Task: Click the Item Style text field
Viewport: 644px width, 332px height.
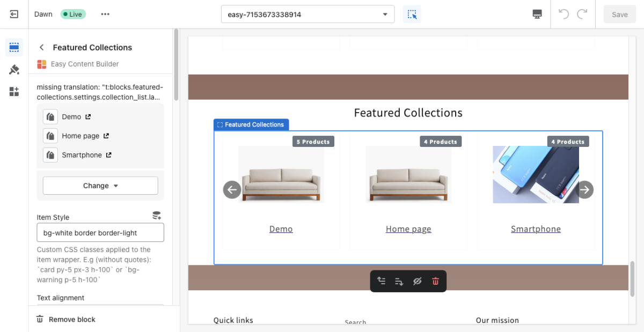Action: click(x=100, y=233)
